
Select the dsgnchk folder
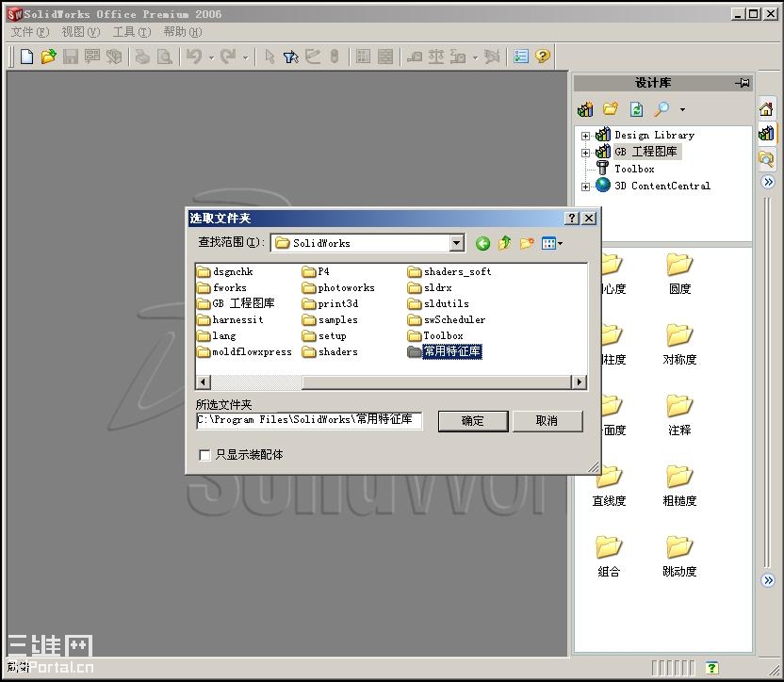(x=225, y=271)
